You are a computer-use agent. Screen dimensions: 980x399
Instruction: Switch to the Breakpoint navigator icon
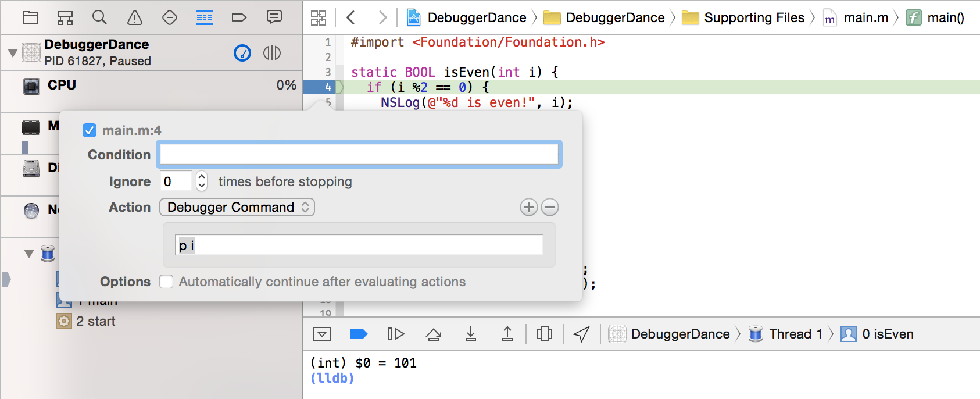239,17
